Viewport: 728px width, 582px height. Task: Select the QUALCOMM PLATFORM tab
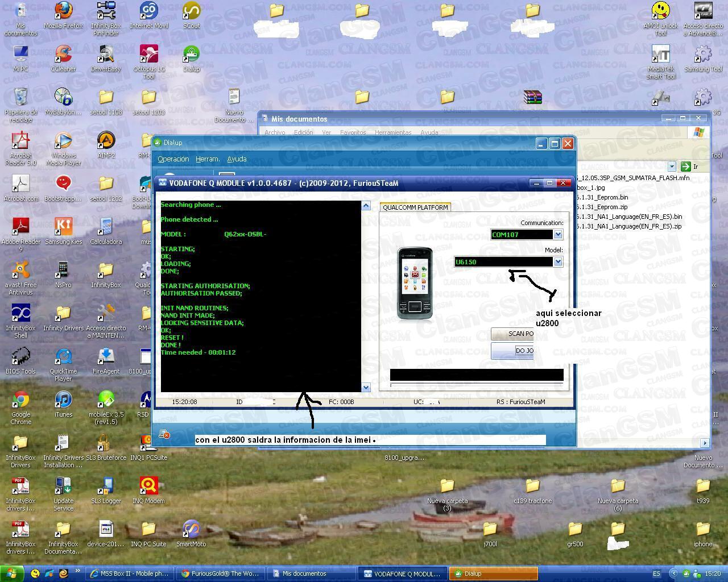[x=415, y=207]
